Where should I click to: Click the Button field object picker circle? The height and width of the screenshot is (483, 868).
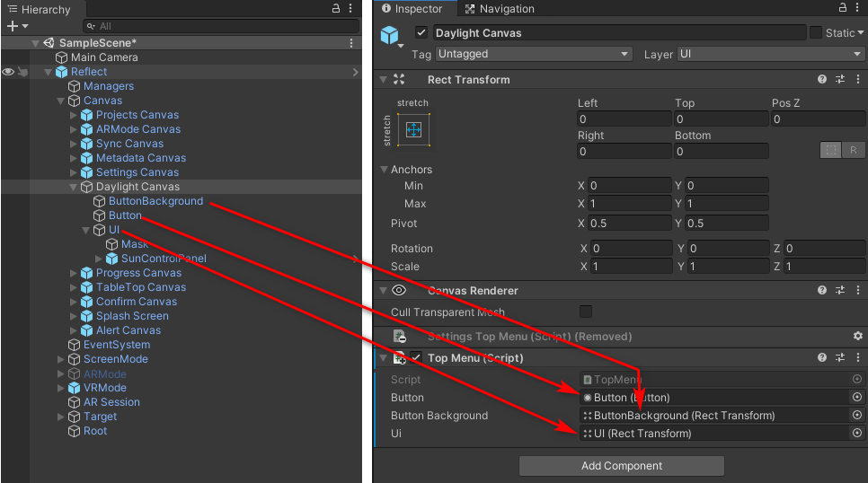point(856,398)
